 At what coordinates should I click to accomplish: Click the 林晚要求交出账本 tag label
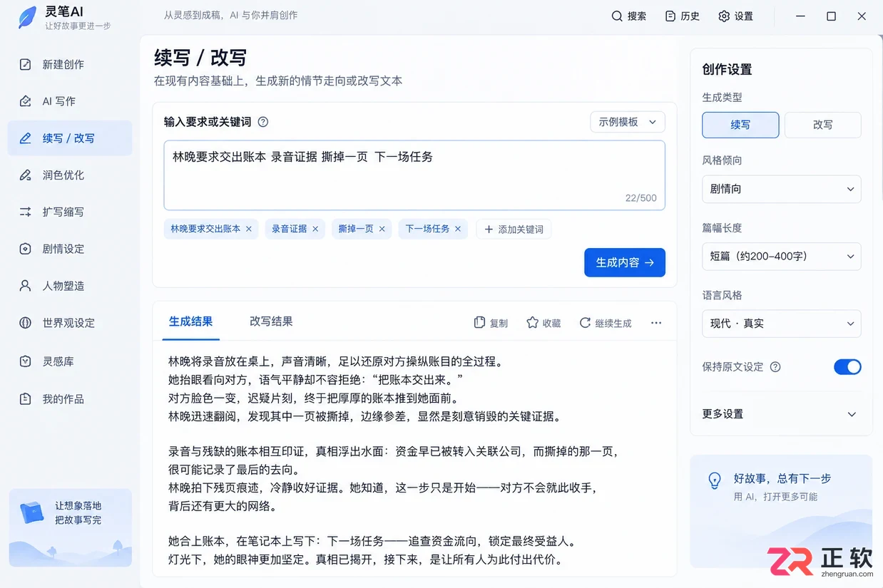[205, 229]
